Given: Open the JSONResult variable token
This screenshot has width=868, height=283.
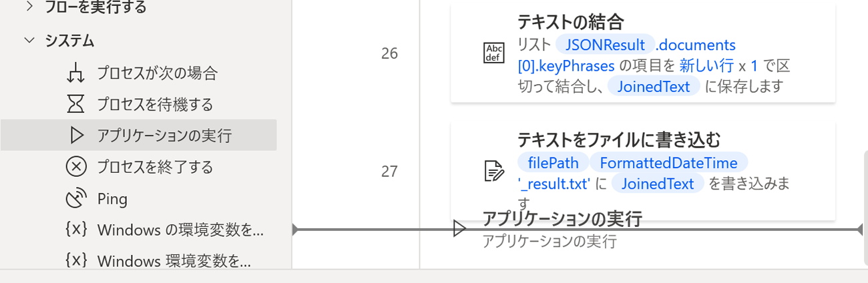Looking at the screenshot, I should tap(605, 45).
